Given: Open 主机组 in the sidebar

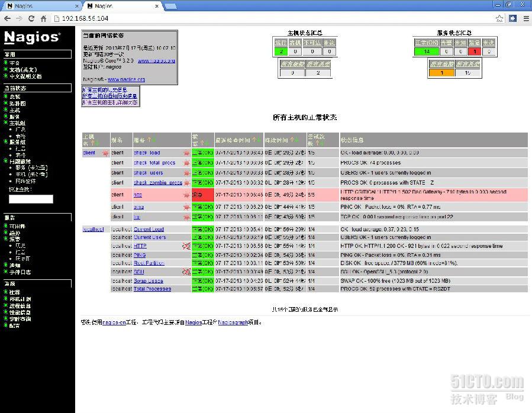Looking at the screenshot, I should pyautogui.click(x=17, y=123).
